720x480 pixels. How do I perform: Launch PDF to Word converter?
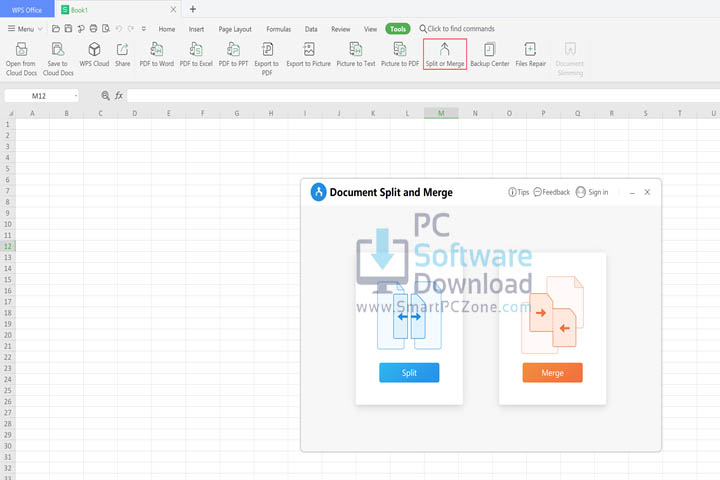[157, 54]
